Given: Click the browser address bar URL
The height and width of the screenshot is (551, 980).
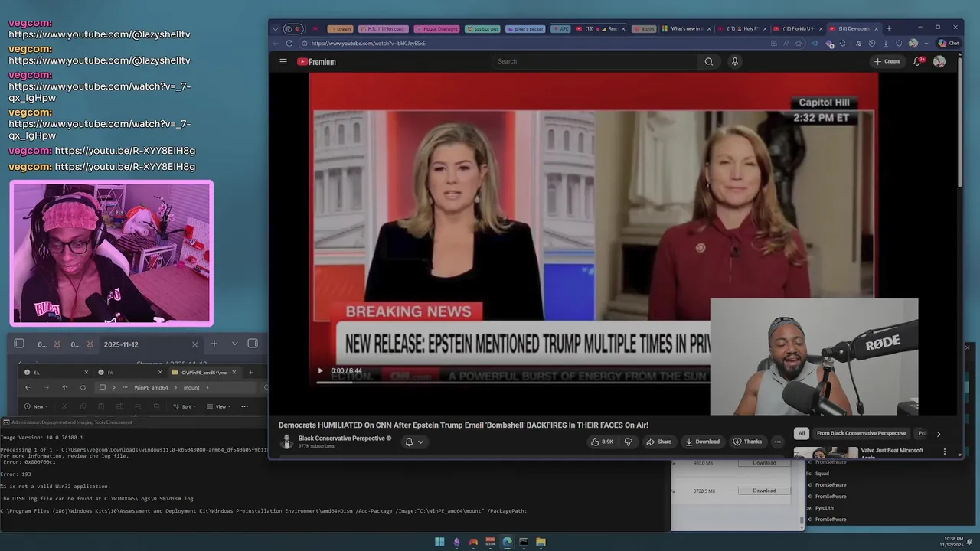Looking at the screenshot, I should pyautogui.click(x=367, y=44).
